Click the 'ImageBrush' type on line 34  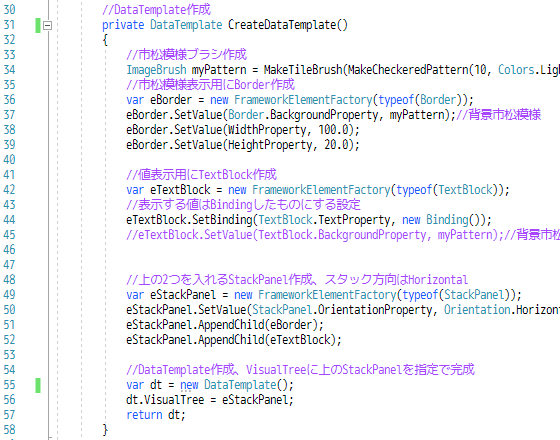click(x=156, y=70)
